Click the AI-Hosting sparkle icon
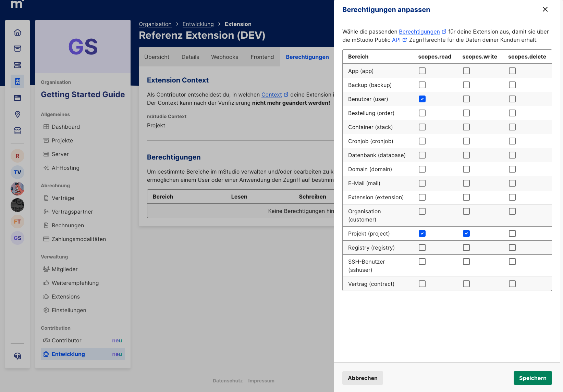This screenshot has height=392, width=563. (46, 168)
